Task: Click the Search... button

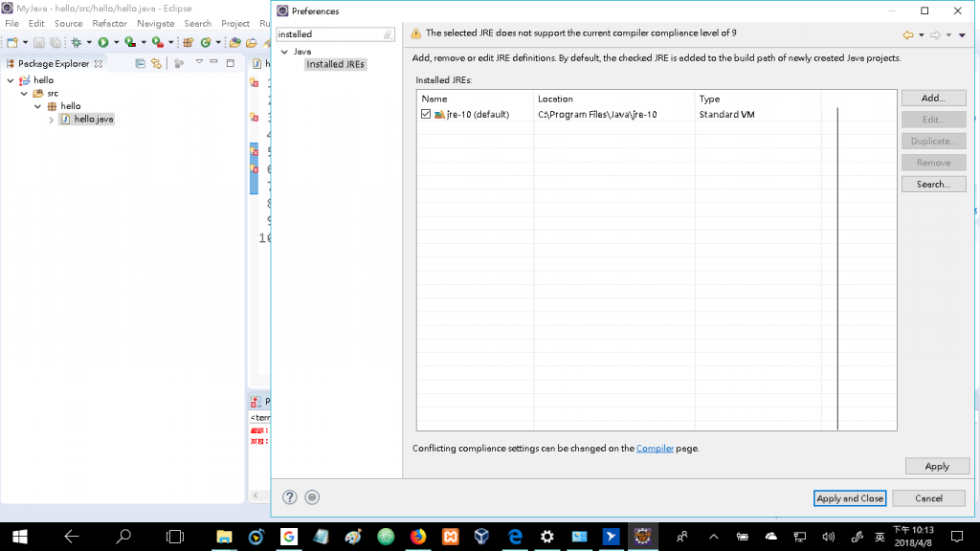Action: (934, 185)
